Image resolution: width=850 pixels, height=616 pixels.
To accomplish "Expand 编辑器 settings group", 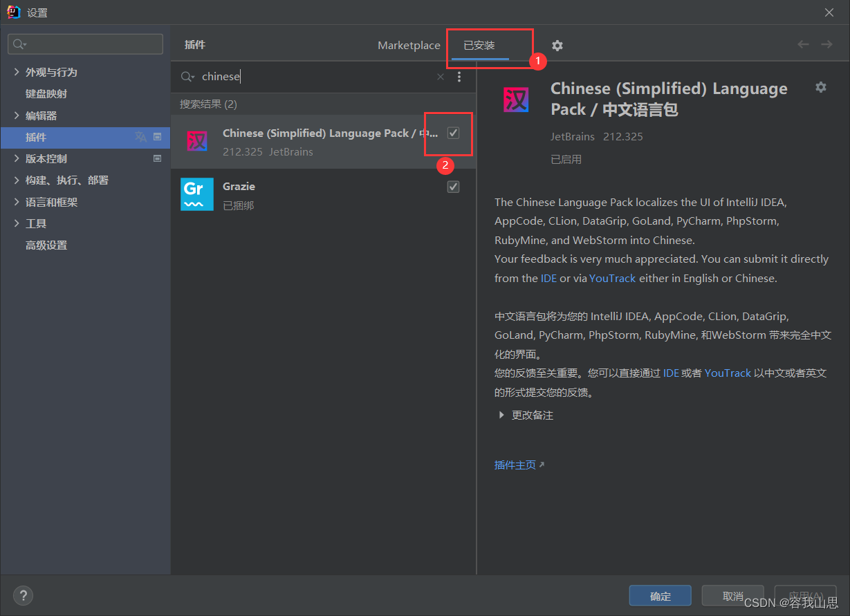I will click(x=17, y=115).
